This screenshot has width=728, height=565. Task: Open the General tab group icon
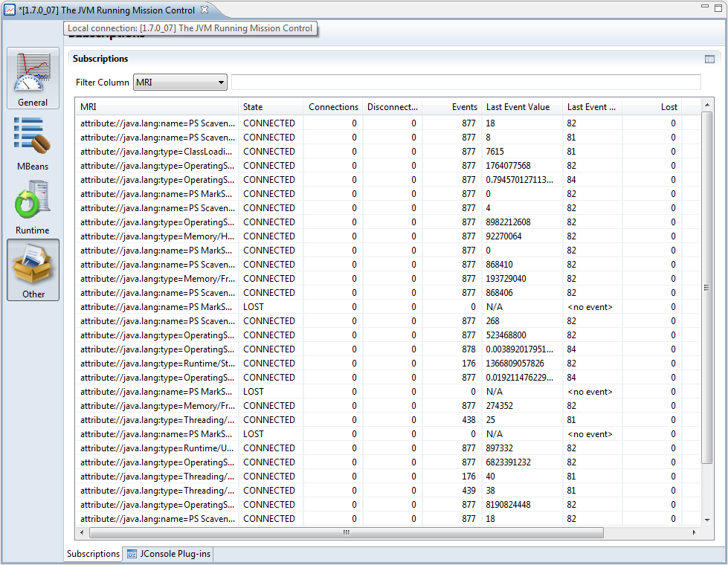(x=33, y=78)
